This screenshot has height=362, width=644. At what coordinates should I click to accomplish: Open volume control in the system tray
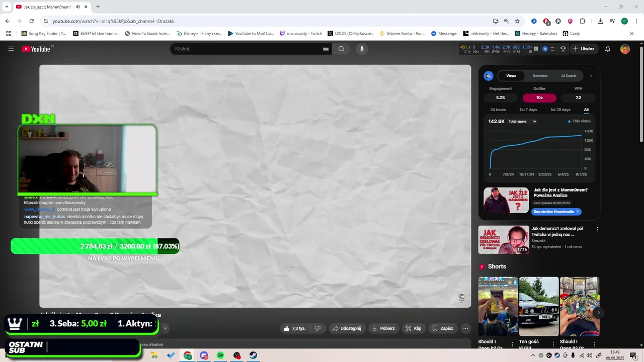click(x=589, y=355)
